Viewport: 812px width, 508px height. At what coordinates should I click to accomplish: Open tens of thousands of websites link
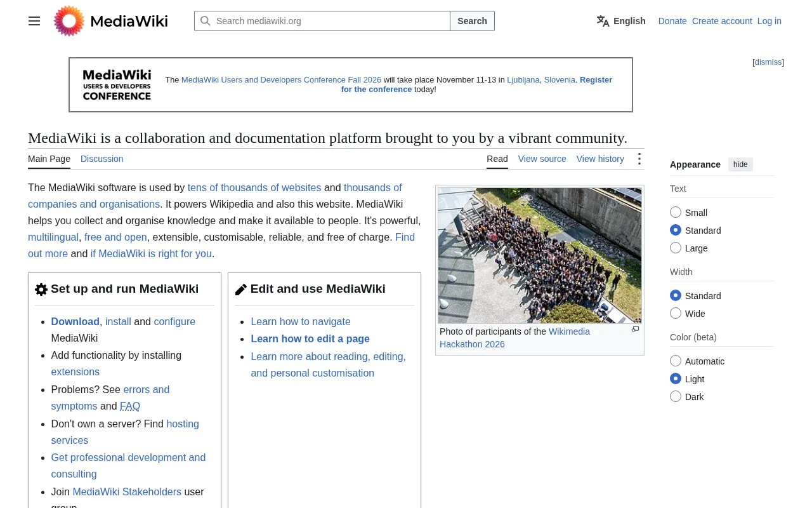[x=254, y=187]
